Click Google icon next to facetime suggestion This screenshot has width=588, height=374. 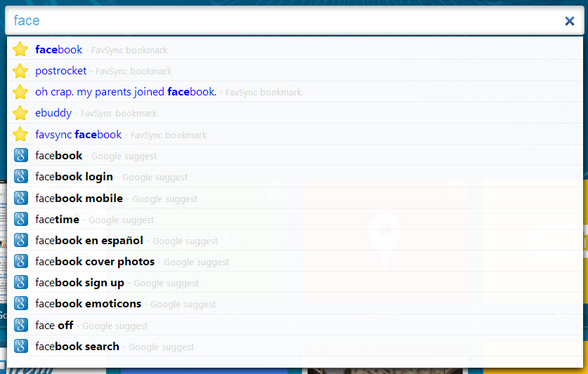pos(20,219)
